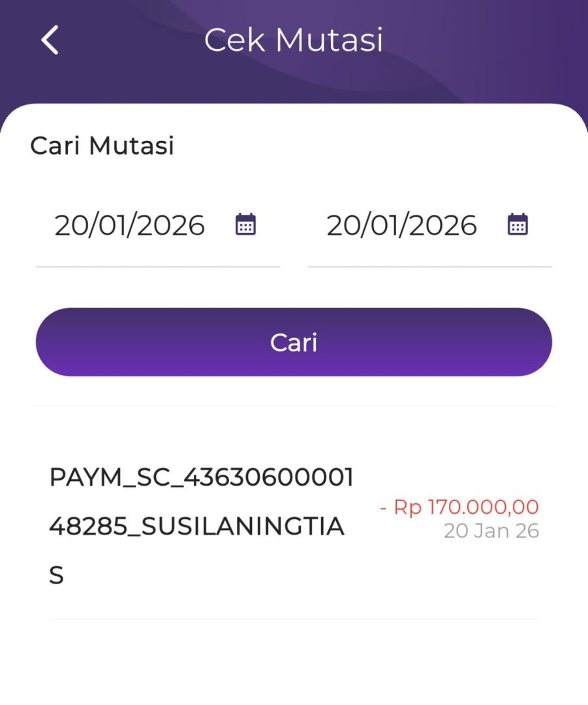Screen dimensions: 588x705
Task: Click the underline beneath the start date
Action: (157, 266)
